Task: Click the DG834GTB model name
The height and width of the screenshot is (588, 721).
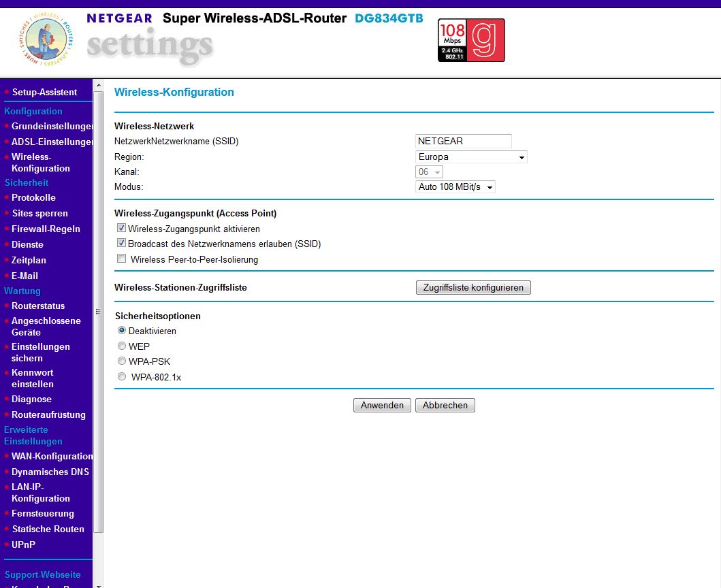Action: [x=389, y=18]
